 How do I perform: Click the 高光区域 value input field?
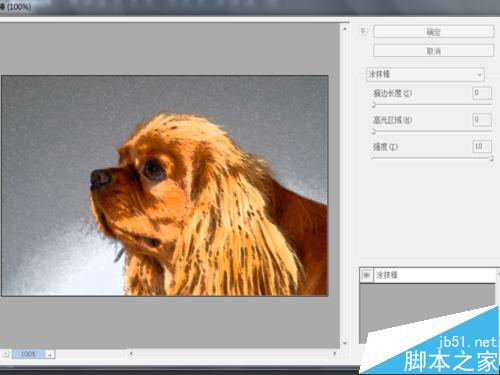point(482,120)
